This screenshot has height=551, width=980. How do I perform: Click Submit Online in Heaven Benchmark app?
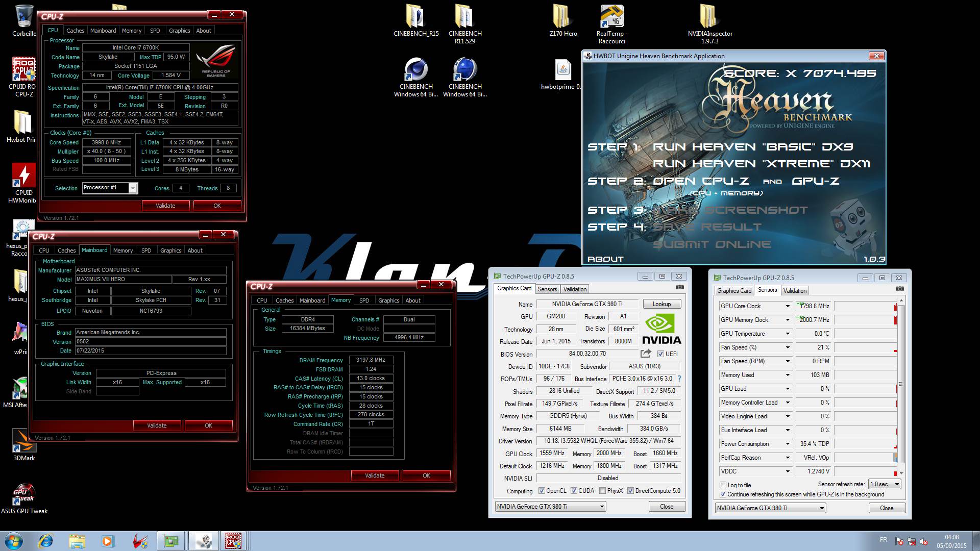point(712,244)
